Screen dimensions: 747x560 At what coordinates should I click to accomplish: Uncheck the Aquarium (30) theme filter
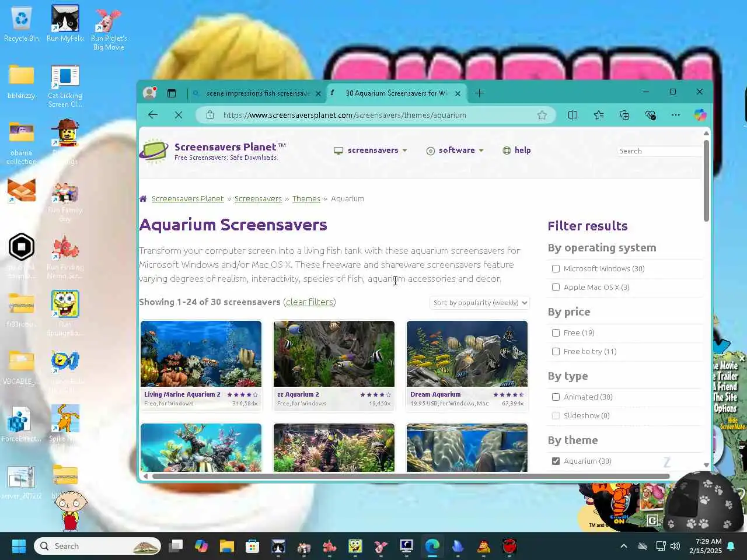pyautogui.click(x=556, y=461)
